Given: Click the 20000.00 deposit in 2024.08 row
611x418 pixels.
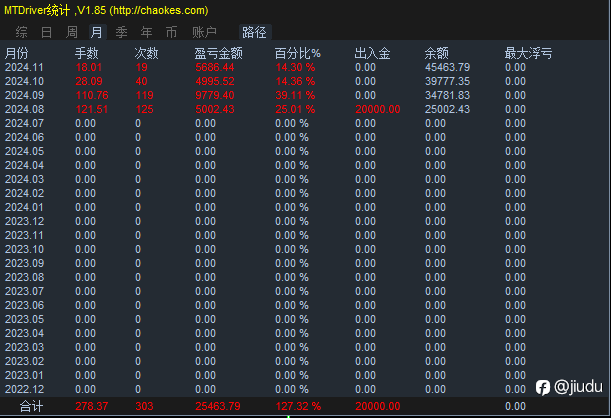Looking at the screenshot, I should [378, 109].
